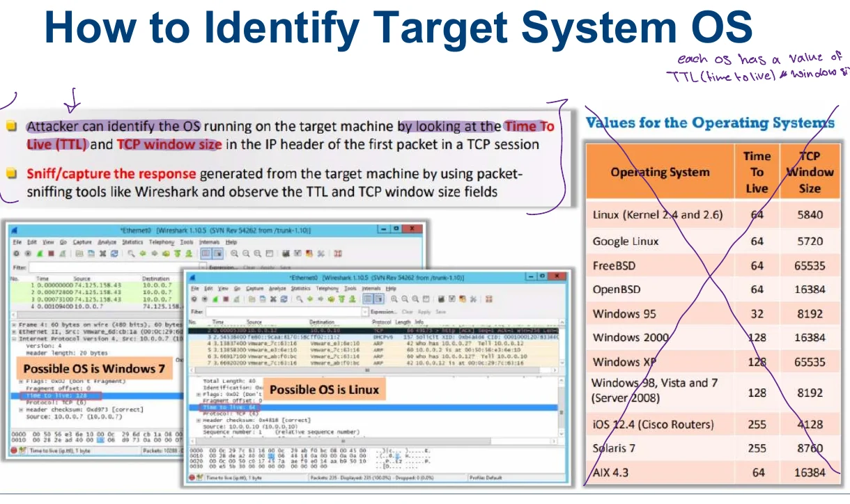This screenshot has width=850, height=504.
Task: Expand Frame 4 tree node in back Wireshark window
Action: coord(14,325)
